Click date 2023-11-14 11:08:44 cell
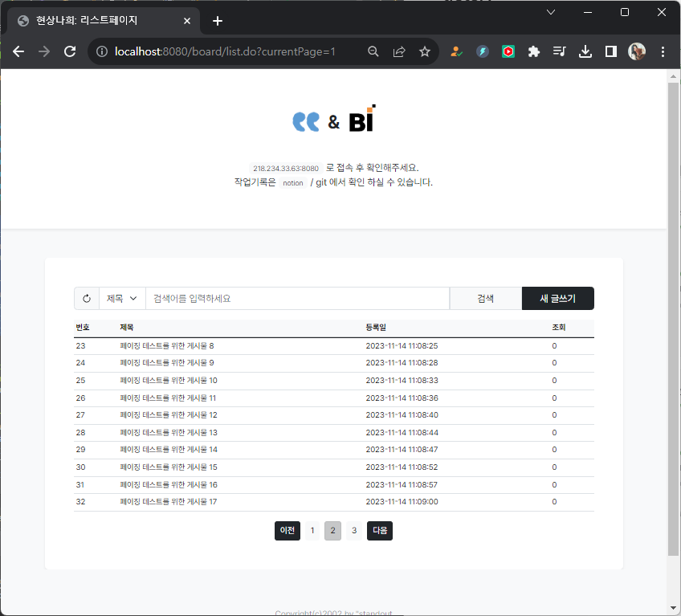Image resolution: width=681 pixels, height=616 pixels. 402,433
